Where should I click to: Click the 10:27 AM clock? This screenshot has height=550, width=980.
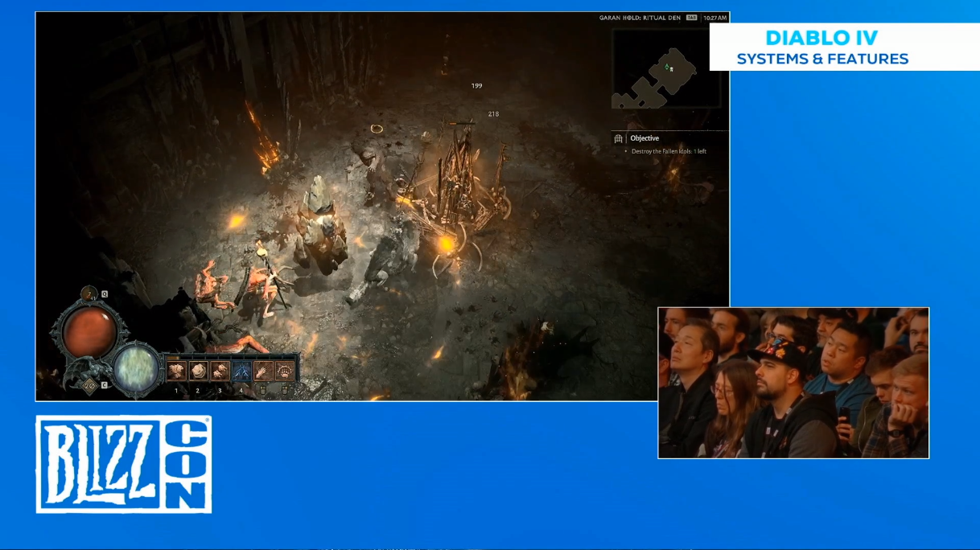(714, 18)
